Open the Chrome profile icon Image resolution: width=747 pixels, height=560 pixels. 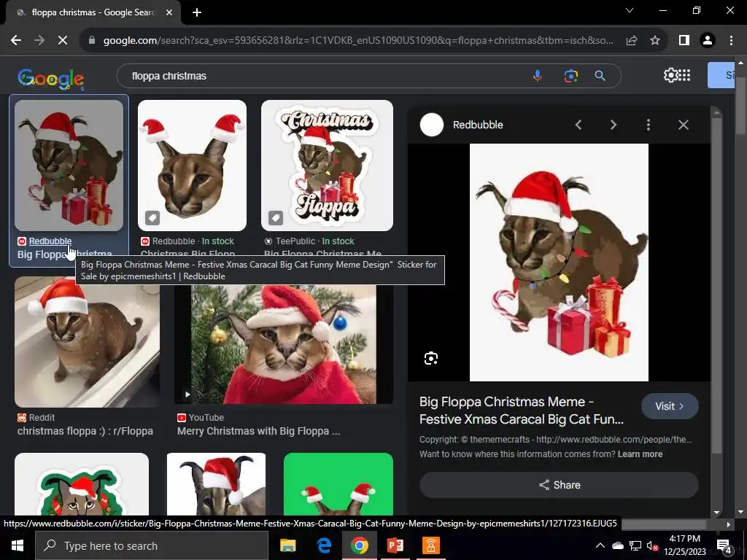(708, 41)
